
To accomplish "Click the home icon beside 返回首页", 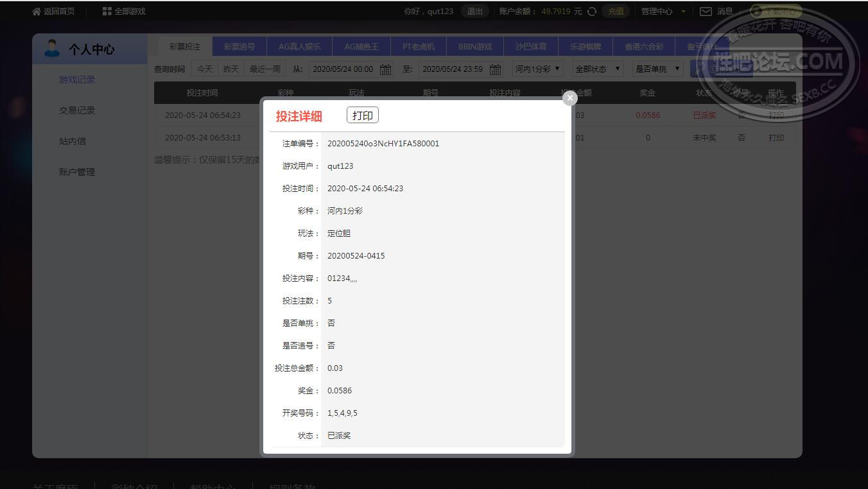I will (x=37, y=12).
